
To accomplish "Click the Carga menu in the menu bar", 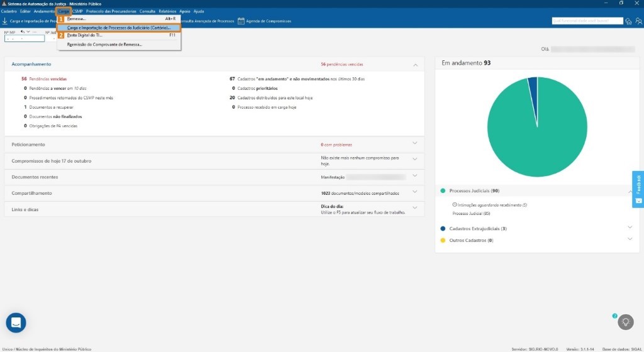I will [64, 11].
